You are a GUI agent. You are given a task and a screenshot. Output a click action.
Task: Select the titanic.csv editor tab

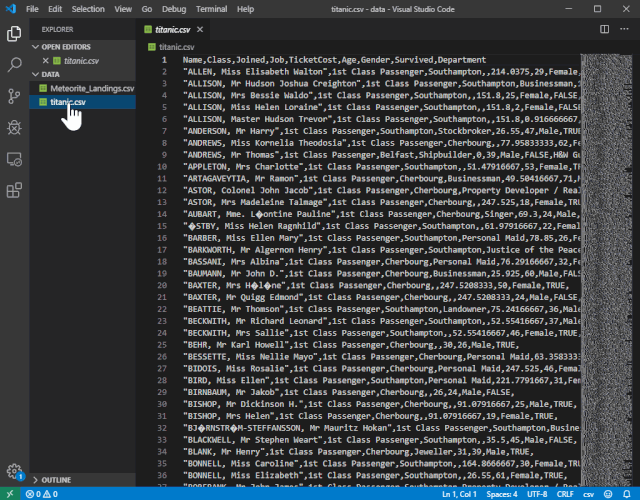pos(173,29)
